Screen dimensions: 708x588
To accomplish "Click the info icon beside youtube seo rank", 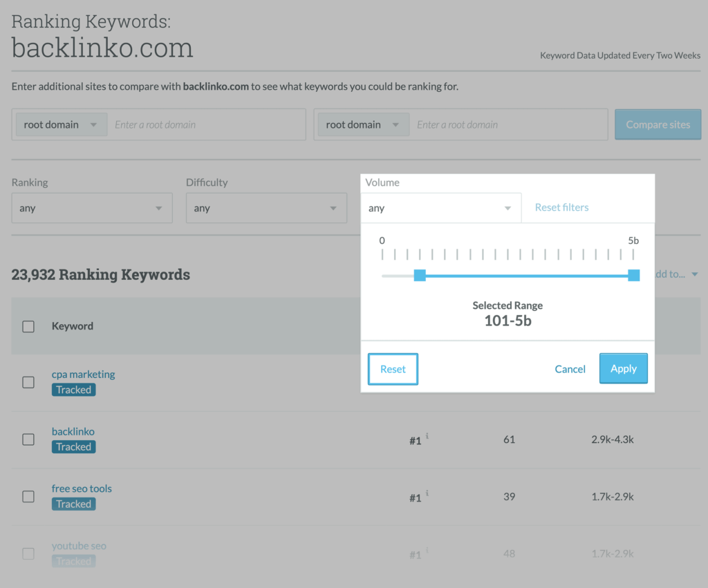I will tap(428, 551).
